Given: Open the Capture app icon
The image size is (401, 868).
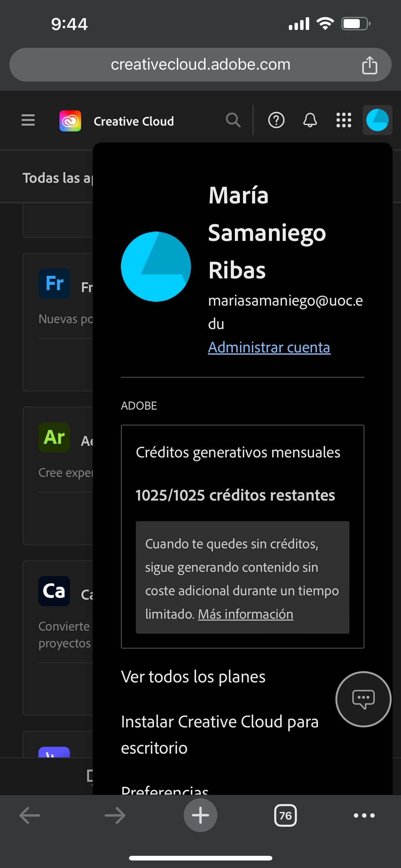Looking at the screenshot, I should tap(54, 591).
